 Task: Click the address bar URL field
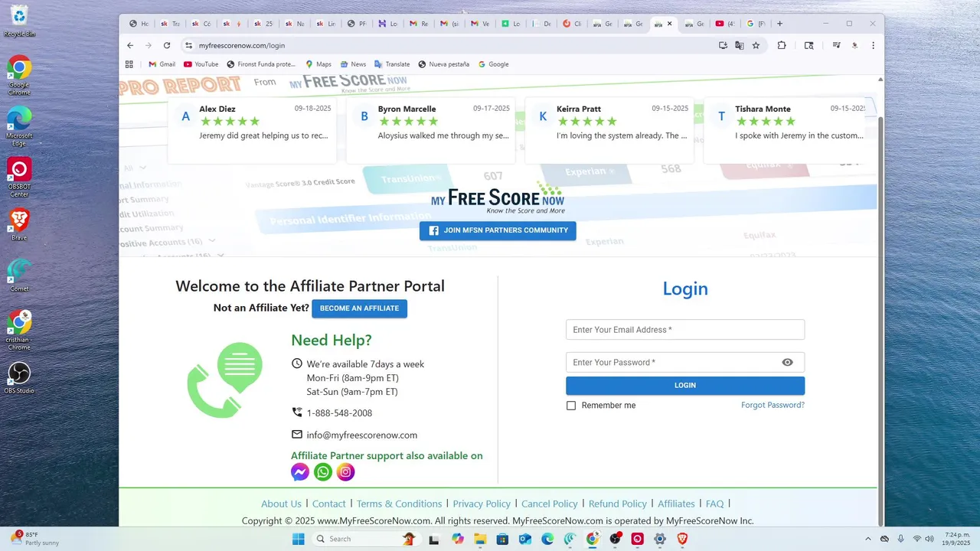[452, 45]
